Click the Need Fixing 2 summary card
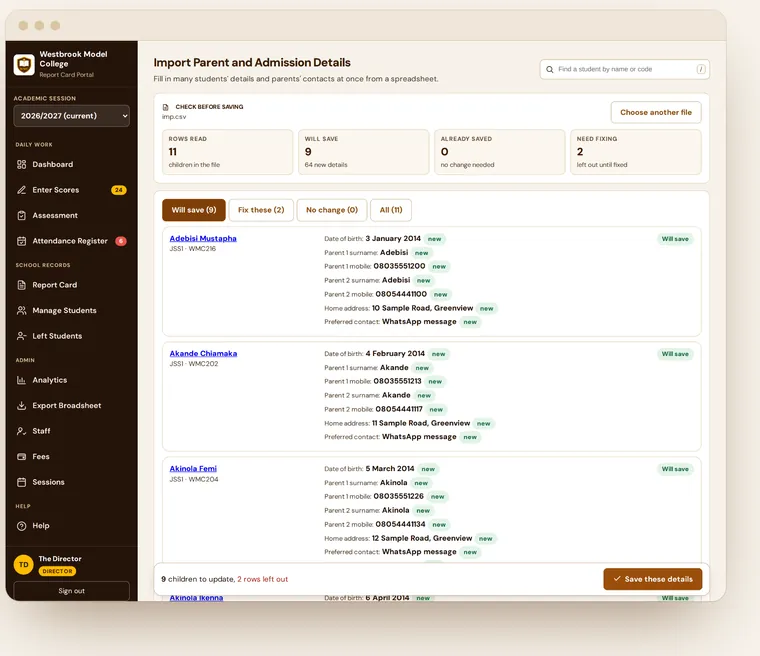760x656 pixels. [x=635, y=152]
